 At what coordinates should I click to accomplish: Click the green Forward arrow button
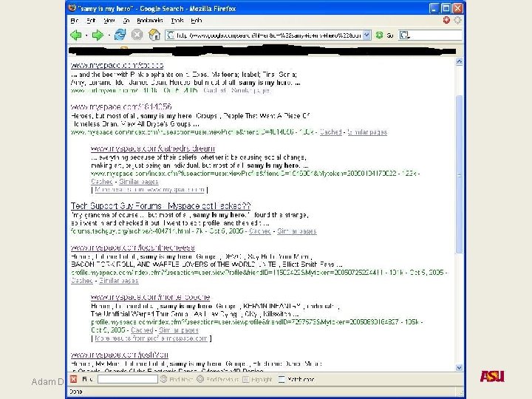click(x=98, y=35)
